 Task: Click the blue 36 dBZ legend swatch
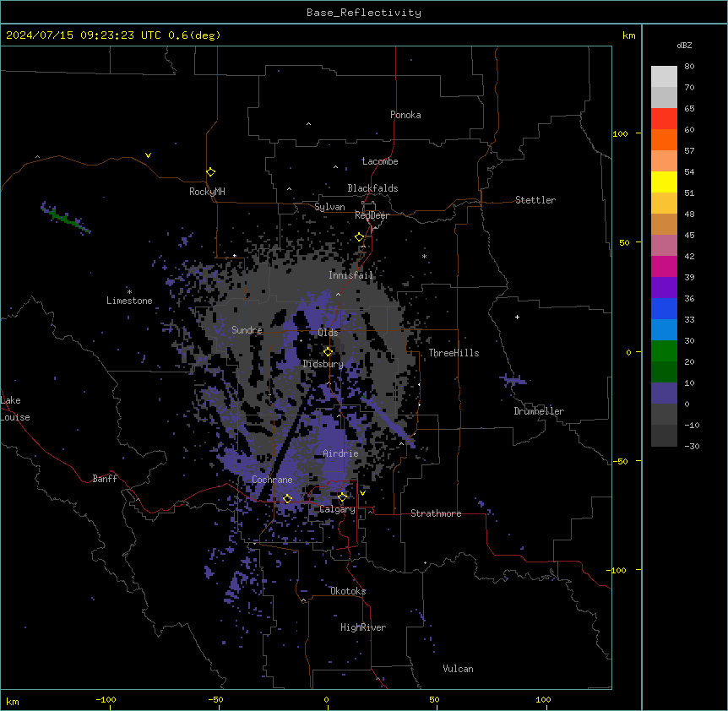click(x=664, y=308)
